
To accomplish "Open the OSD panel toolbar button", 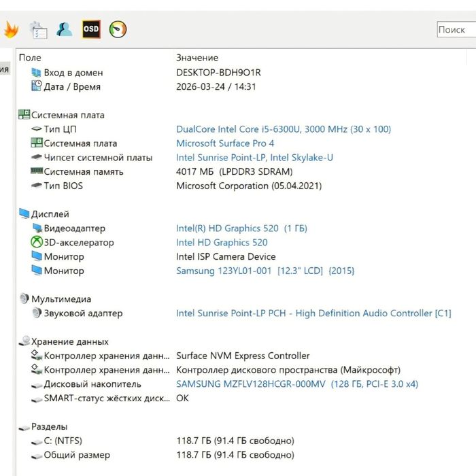I will click(91, 29).
